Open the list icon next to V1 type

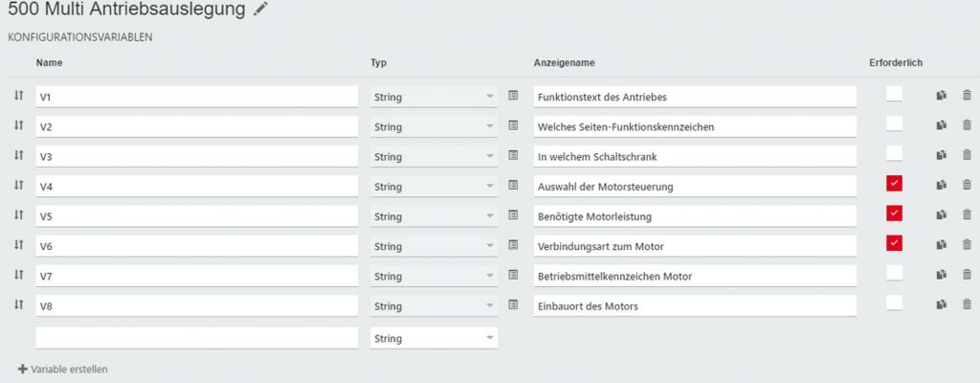(x=513, y=96)
